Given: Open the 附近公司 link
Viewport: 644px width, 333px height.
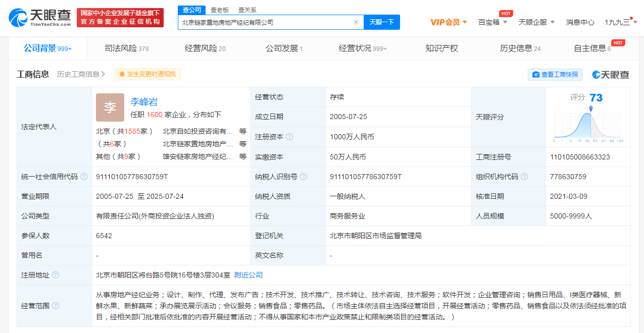Looking at the screenshot, I should click(249, 275).
